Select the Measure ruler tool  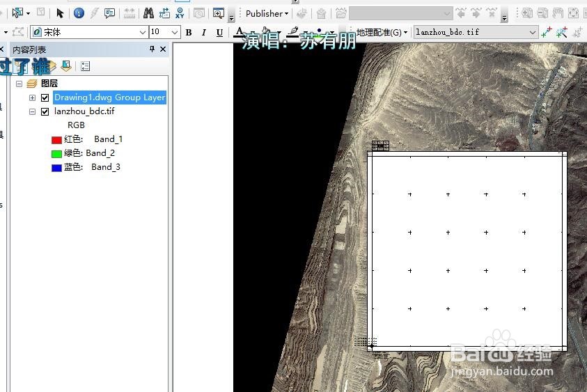[129, 13]
